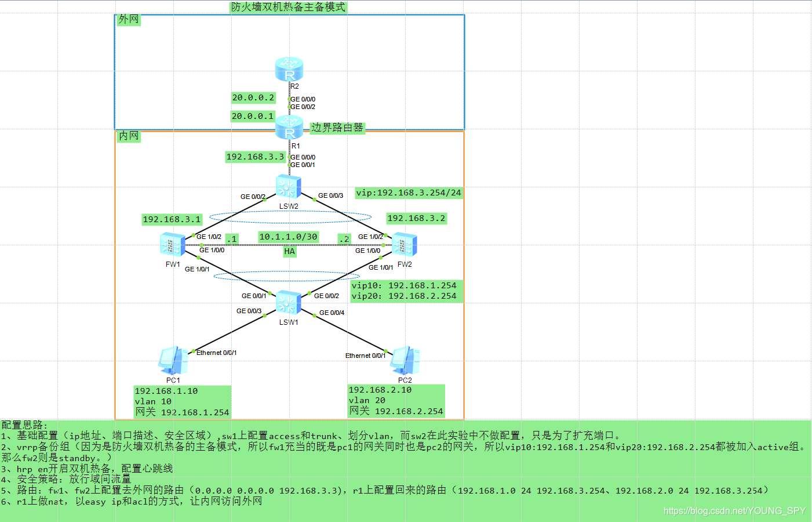Click the HA label between firewalls

pyautogui.click(x=289, y=251)
